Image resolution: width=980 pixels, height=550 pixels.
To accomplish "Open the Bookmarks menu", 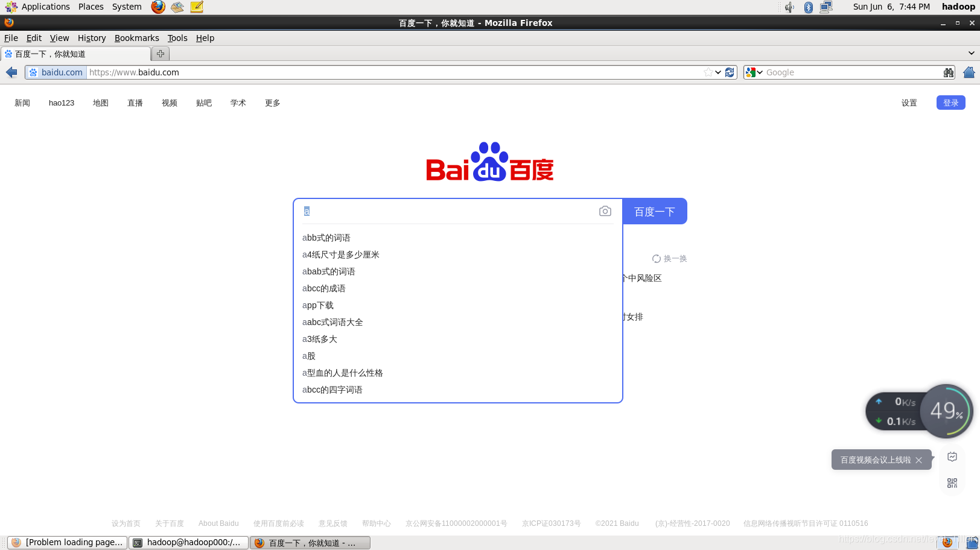I will (137, 38).
